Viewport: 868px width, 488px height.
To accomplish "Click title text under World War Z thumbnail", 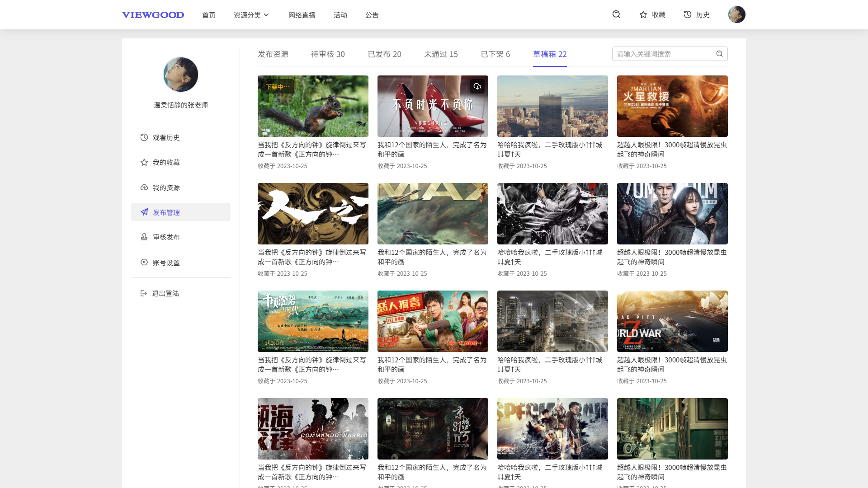I will 672,365.
